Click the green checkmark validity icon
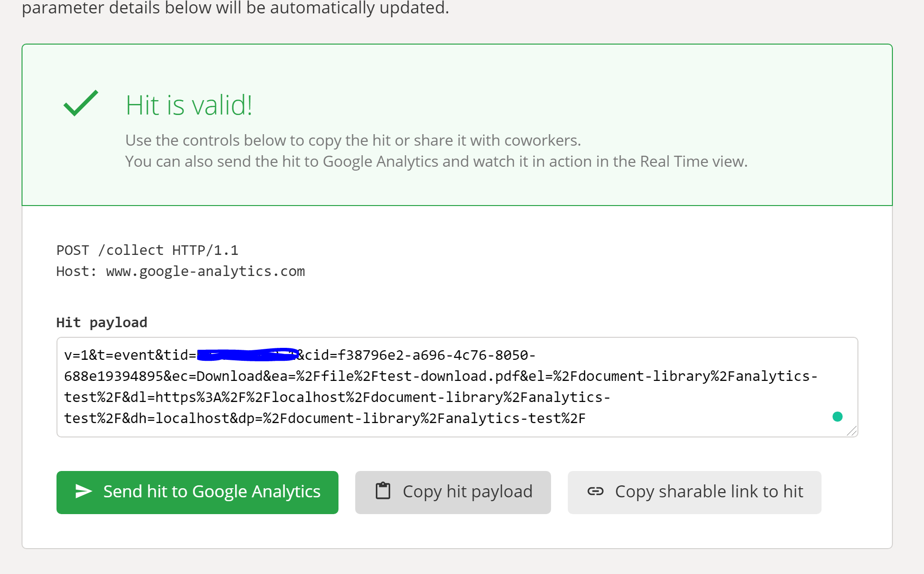Image resolution: width=924 pixels, height=574 pixels. 80,103
